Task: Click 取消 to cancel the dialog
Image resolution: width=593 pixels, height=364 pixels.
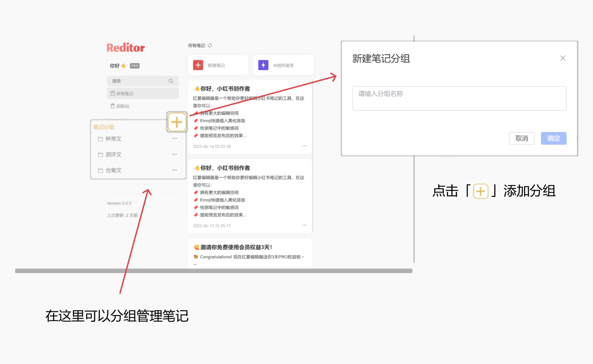Action: [x=522, y=139]
